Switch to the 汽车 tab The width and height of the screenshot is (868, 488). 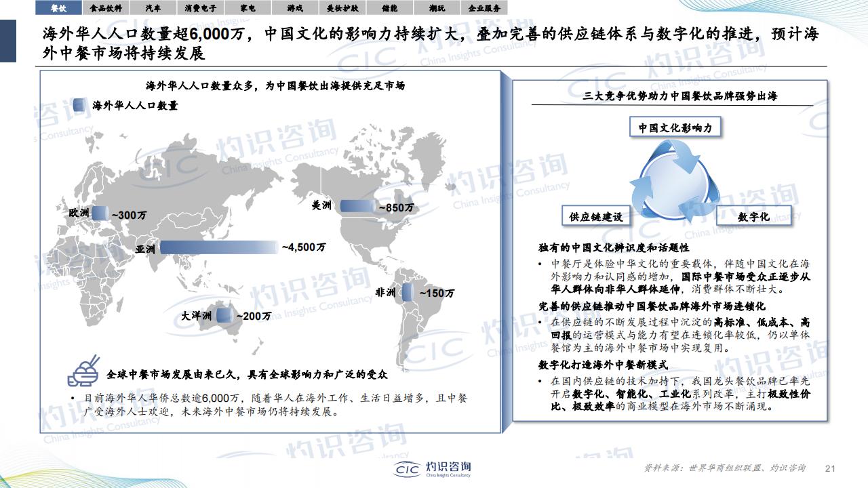pyautogui.click(x=153, y=8)
